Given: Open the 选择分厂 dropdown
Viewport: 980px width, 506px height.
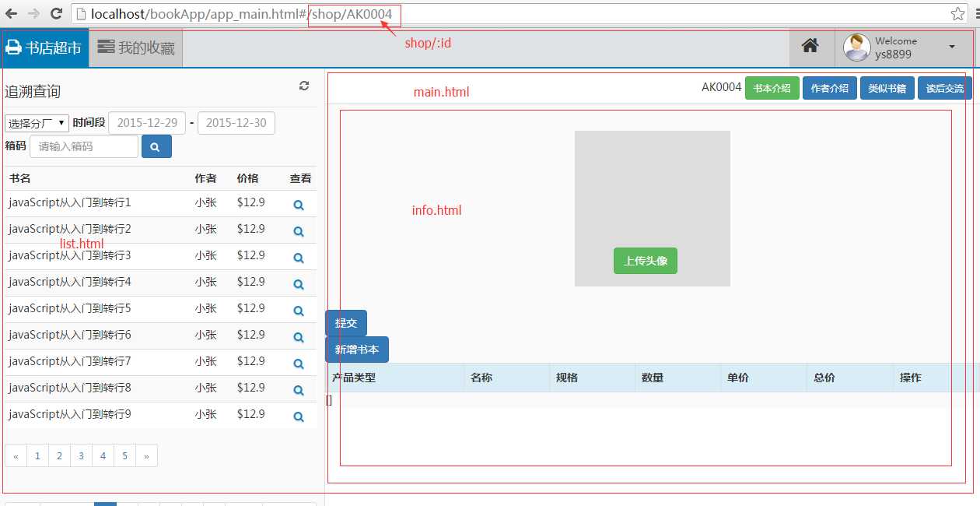Looking at the screenshot, I should pos(37,124).
